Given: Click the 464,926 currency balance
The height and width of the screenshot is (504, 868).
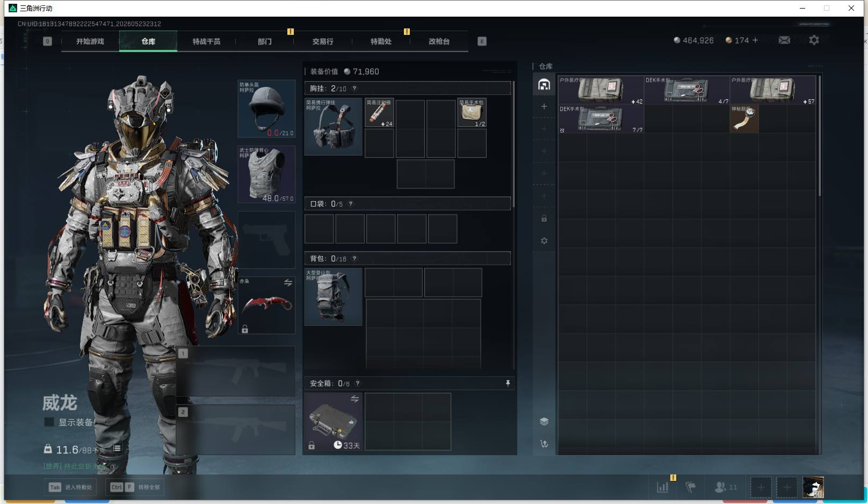Looking at the screenshot, I should [693, 40].
